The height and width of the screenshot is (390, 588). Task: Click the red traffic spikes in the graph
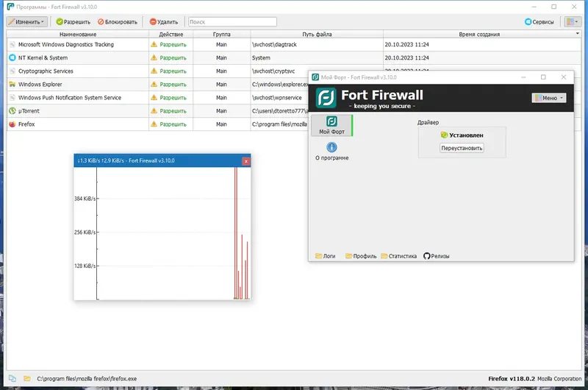[242, 233]
